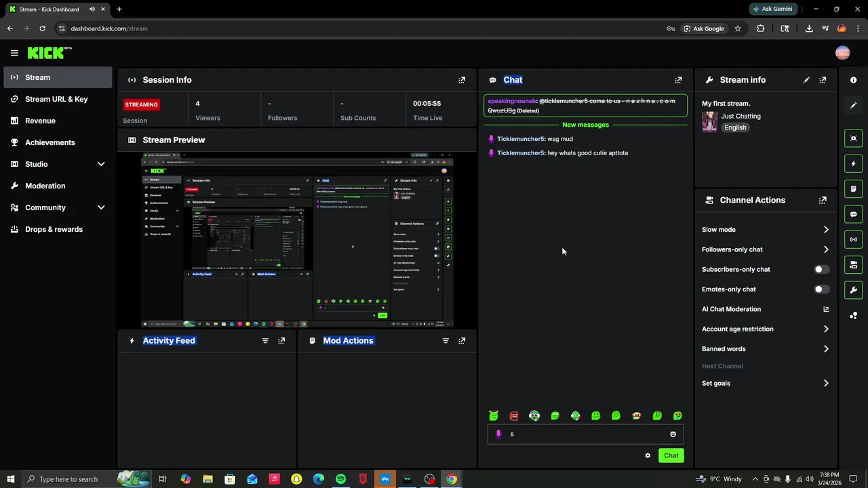Open the Activity Feed filter icon

pyautogui.click(x=265, y=341)
